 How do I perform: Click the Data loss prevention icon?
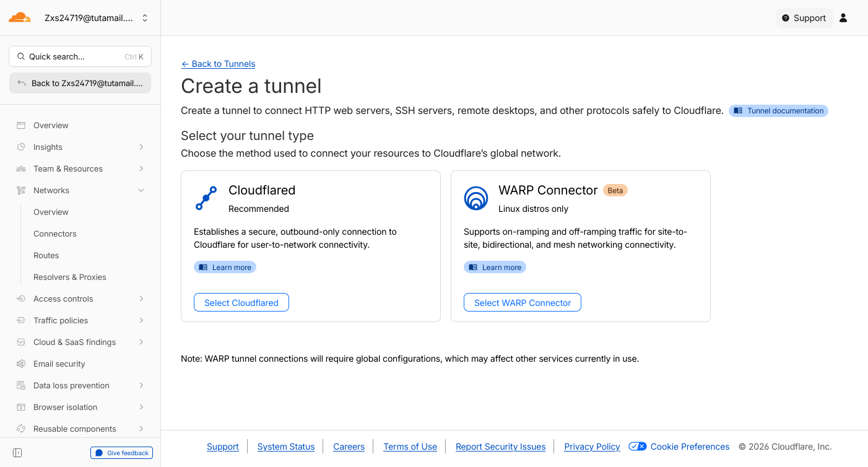[21, 385]
